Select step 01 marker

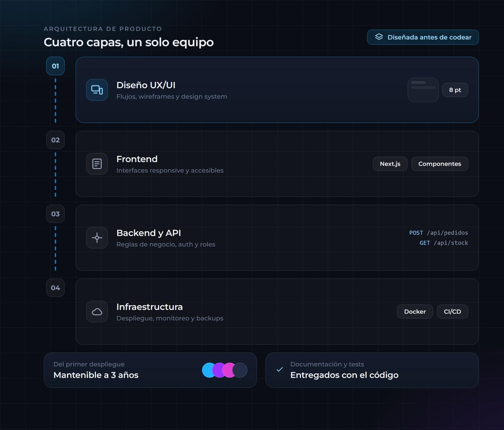tap(55, 66)
